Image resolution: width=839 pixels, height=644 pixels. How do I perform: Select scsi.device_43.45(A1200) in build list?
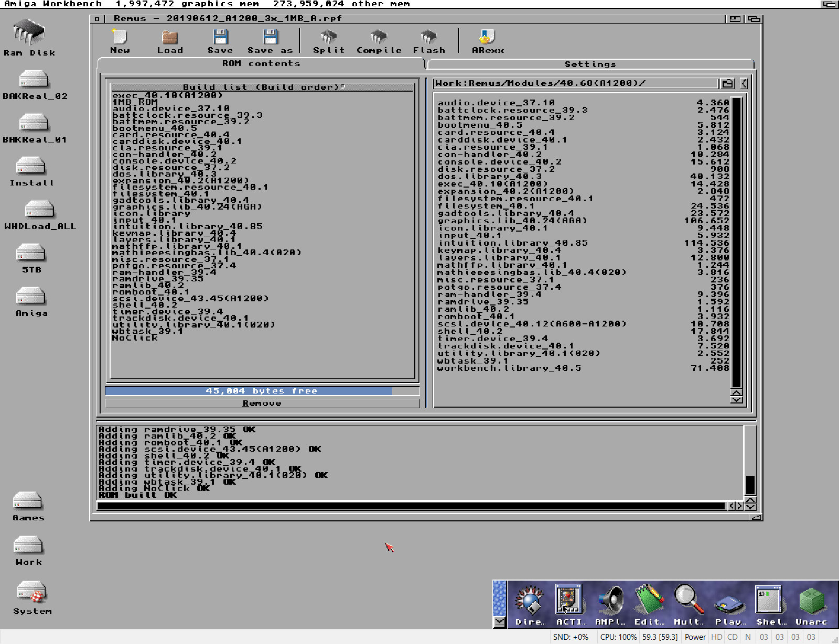(x=190, y=299)
